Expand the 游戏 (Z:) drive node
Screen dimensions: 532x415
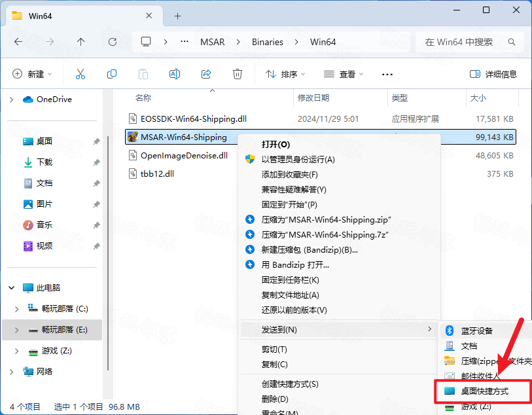click(16, 351)
